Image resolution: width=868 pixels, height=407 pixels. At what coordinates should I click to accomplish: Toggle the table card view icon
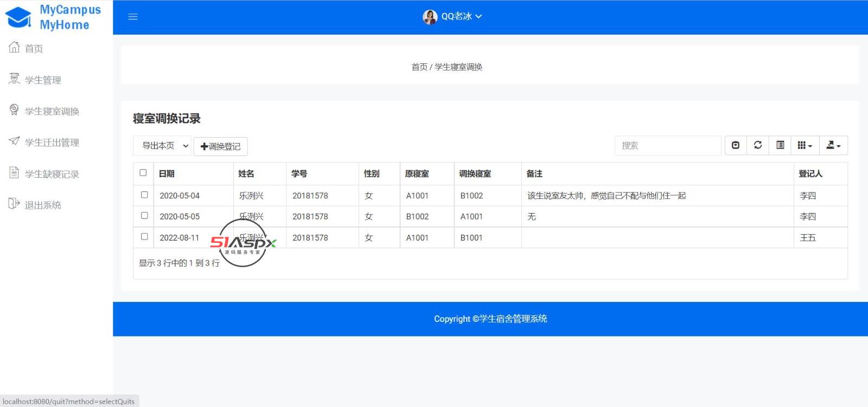coord(780,145)
